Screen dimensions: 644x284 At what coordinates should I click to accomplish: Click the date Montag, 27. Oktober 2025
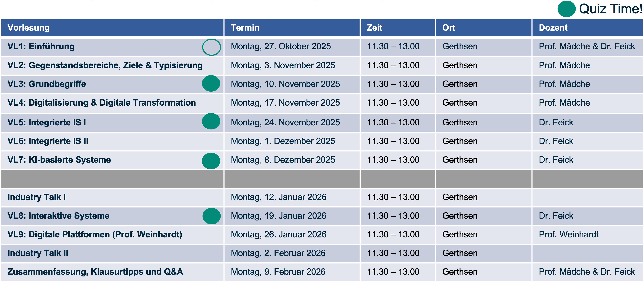(x=281, y=47)
